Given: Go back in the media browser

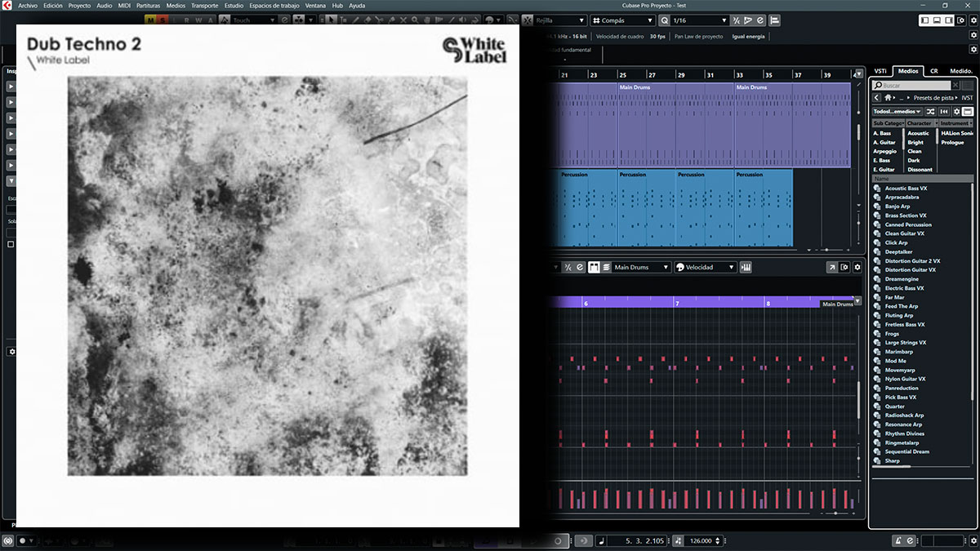Looking at the screenshot, I should (877, 98).
